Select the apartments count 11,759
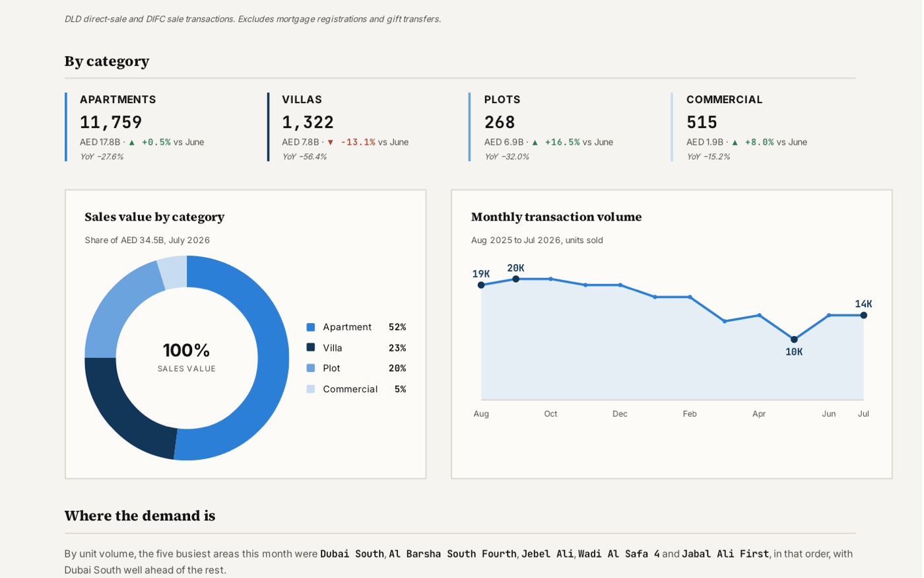The image size is (924, 578). click(x=111, y=122)
